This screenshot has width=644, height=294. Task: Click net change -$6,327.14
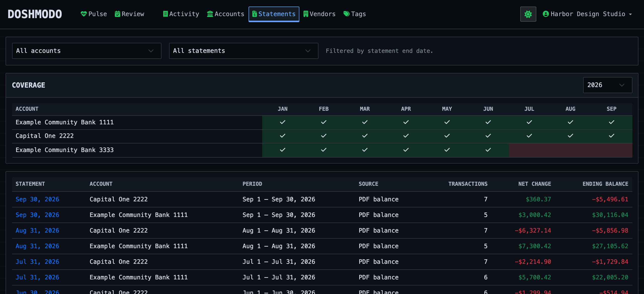[533, 231]
